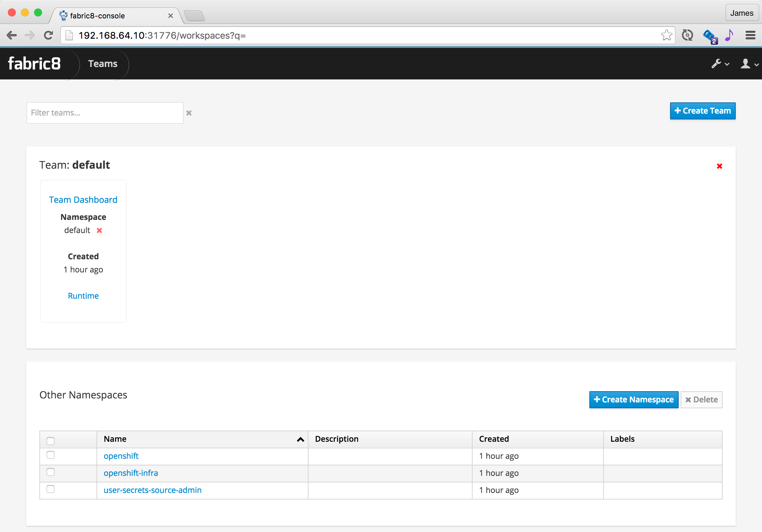Toggle Name column sort arrow
The width and height of the screenshot is (762, 532).
click(x=300, y=439)
